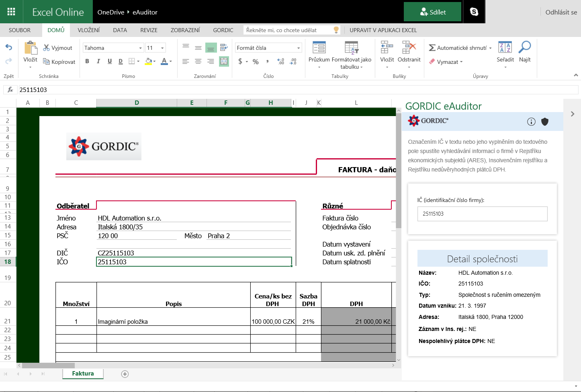This screenshot has width=581, height=392.
Task: Apply percent number style
Action: [x=256, y=61]
